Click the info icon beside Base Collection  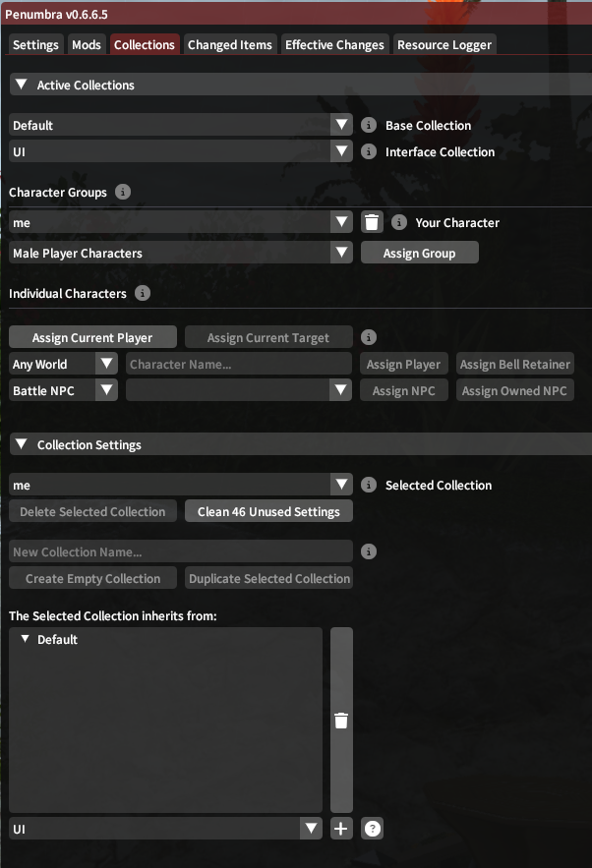tap(369, 125)
